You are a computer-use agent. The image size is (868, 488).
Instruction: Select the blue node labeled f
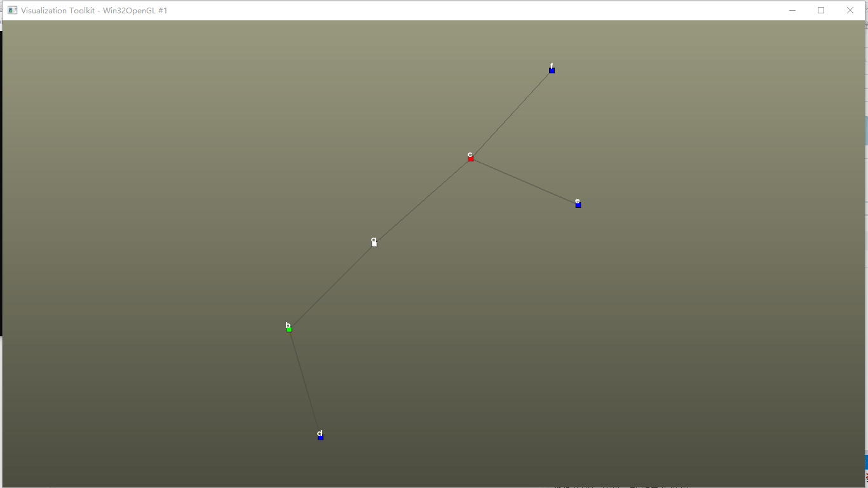tap(552, 71)
